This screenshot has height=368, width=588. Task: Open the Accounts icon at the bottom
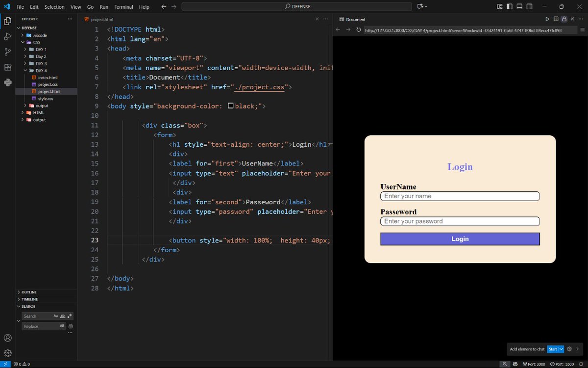click(x=7, y=338)
